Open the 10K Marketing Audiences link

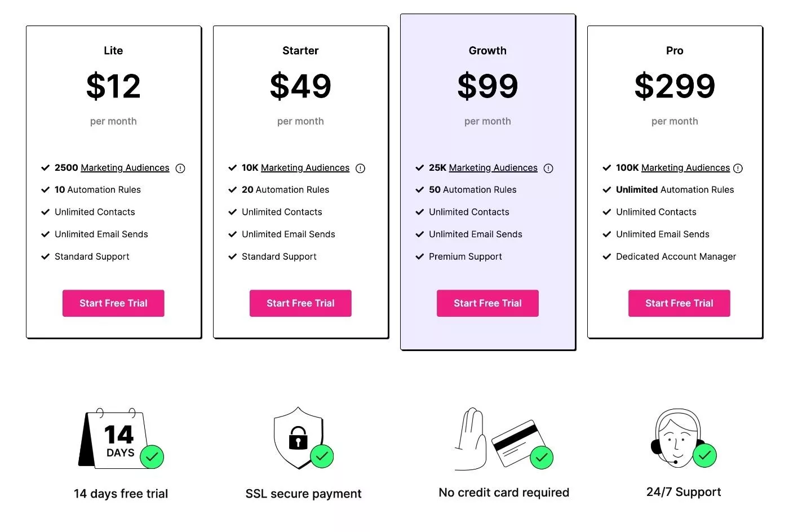click(x=305, y=167)
